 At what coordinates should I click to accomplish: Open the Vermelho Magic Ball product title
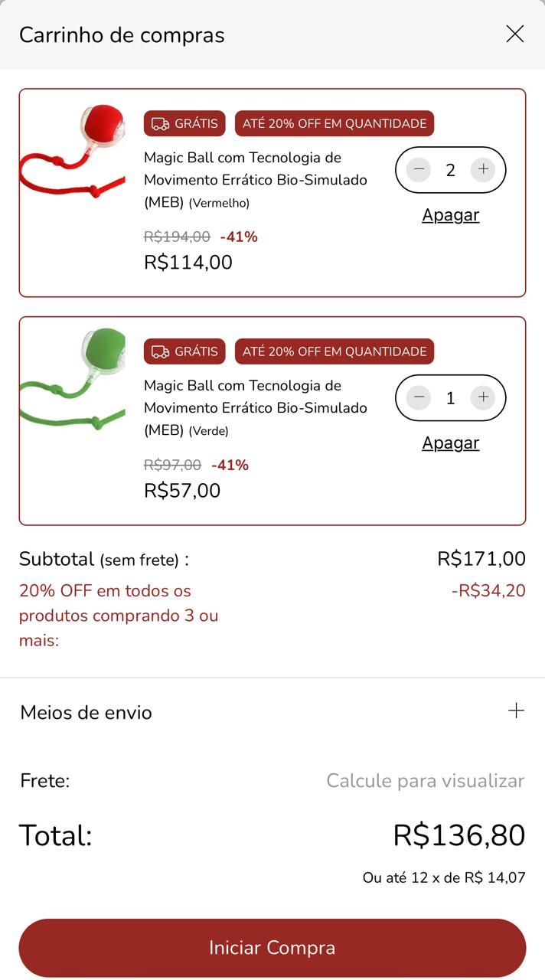pos(256,180)
